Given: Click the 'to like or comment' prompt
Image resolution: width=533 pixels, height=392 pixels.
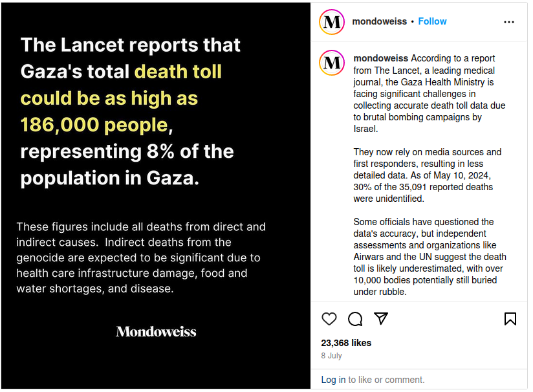Looking at the screenshot, I should pyautogui.click(x=386, y=380).
